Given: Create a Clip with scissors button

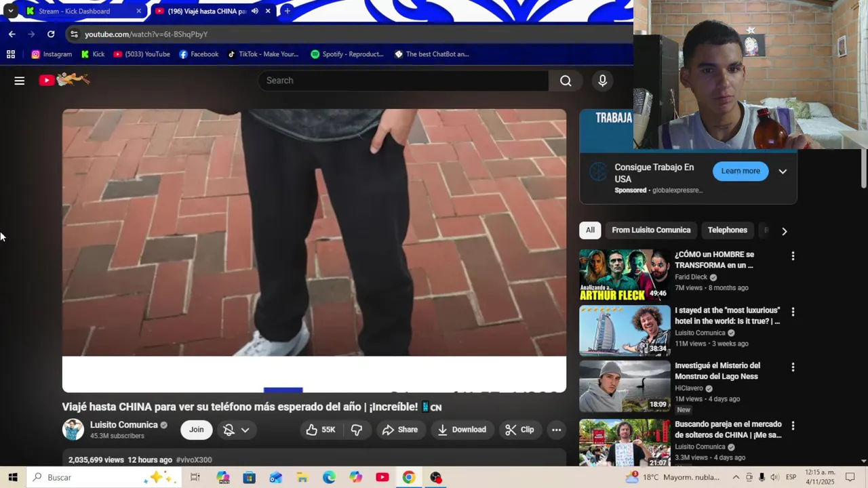Looking at the screenshot, I should pos(519,430).
